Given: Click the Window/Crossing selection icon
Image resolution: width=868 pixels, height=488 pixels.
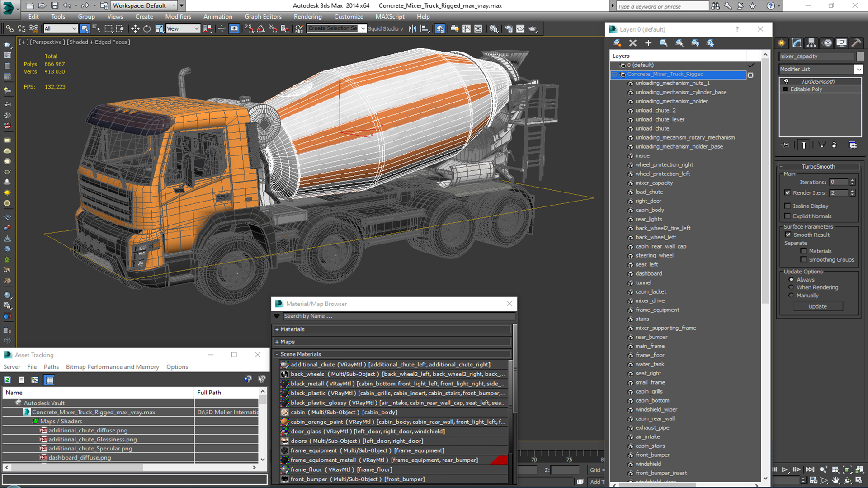Looking at the screenshot, I should 120,28.
